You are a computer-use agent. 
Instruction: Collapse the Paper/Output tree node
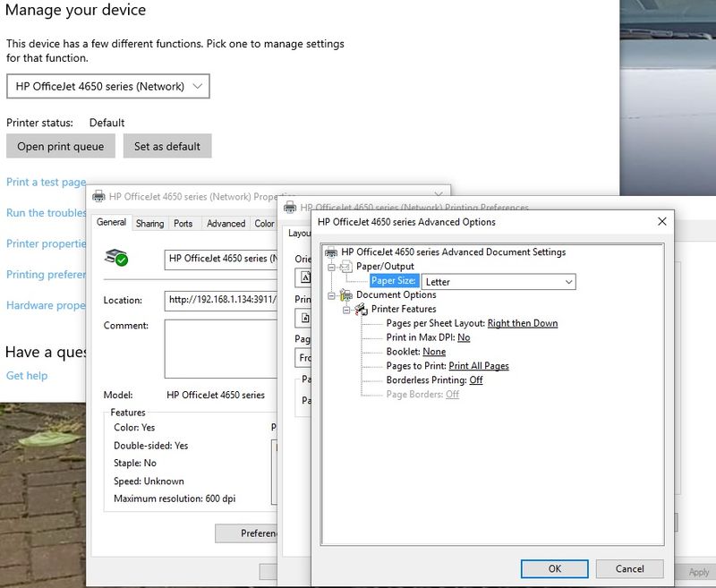[330, 267]
